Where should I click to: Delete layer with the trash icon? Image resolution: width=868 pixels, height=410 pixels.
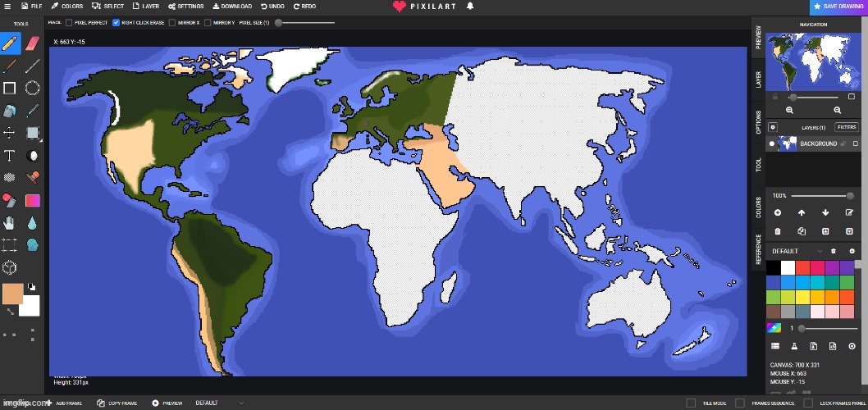(778, 231)
